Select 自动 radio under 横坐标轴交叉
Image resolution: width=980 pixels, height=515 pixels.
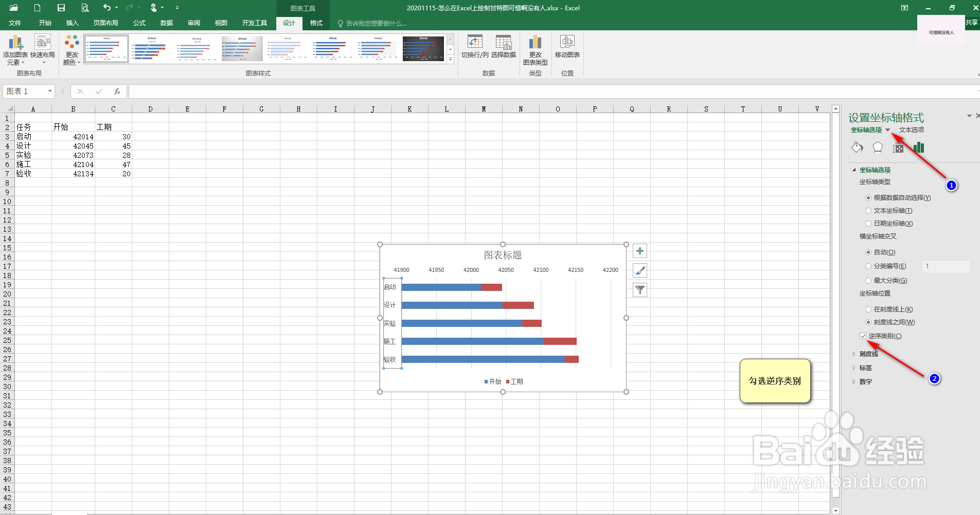point(868,252)
